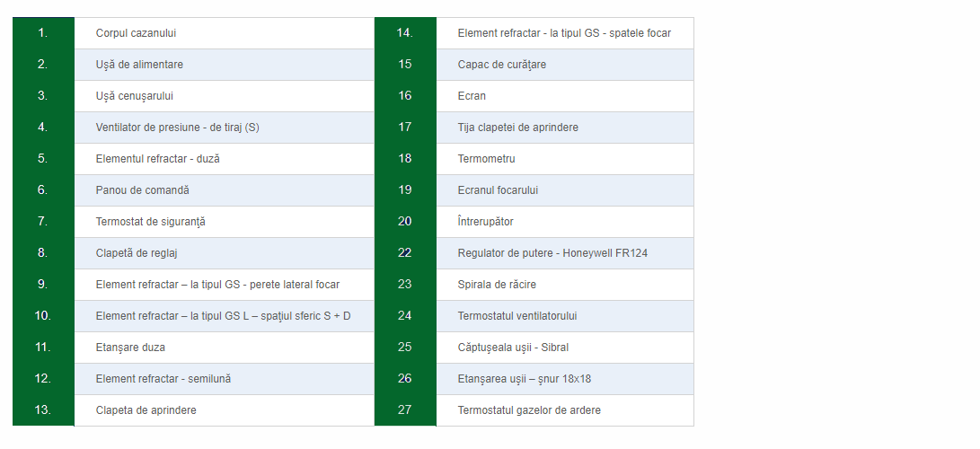980x449 pixels.
Task: Select the 'Capac de curățare' cell
Action: (x=565, y=65)
